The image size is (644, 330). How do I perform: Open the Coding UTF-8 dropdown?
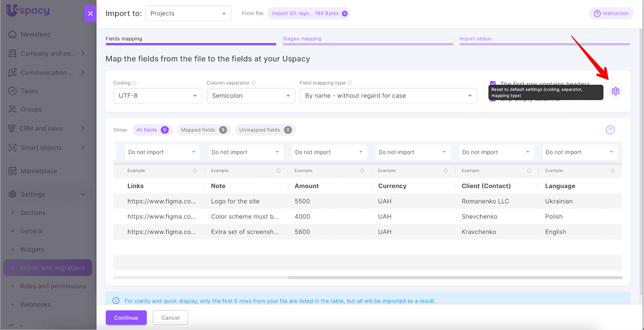(x=157, y=96)
